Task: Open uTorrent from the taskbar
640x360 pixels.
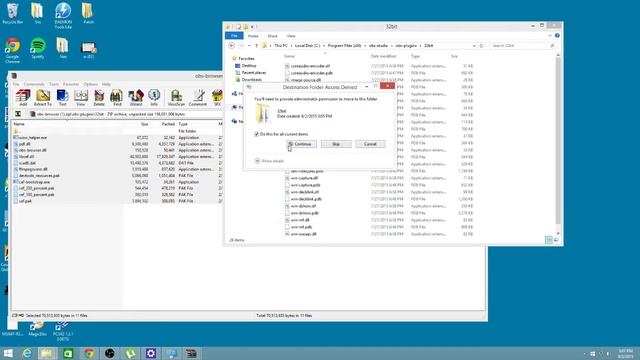Action: point(130,353)
